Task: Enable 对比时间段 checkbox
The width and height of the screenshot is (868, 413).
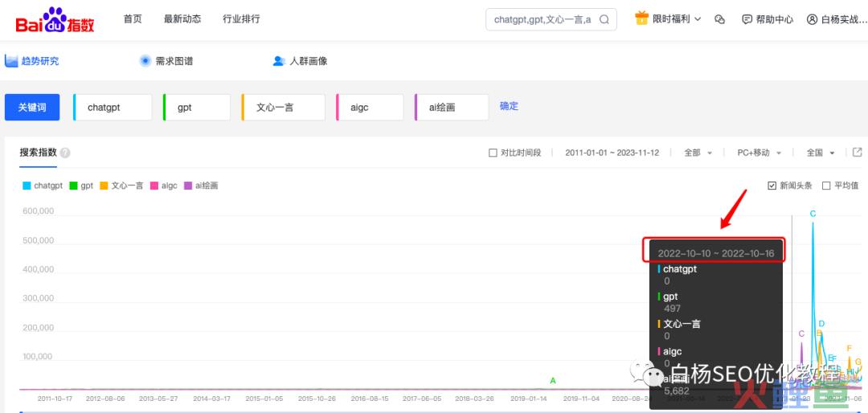Action: click(x=493, y=153)
